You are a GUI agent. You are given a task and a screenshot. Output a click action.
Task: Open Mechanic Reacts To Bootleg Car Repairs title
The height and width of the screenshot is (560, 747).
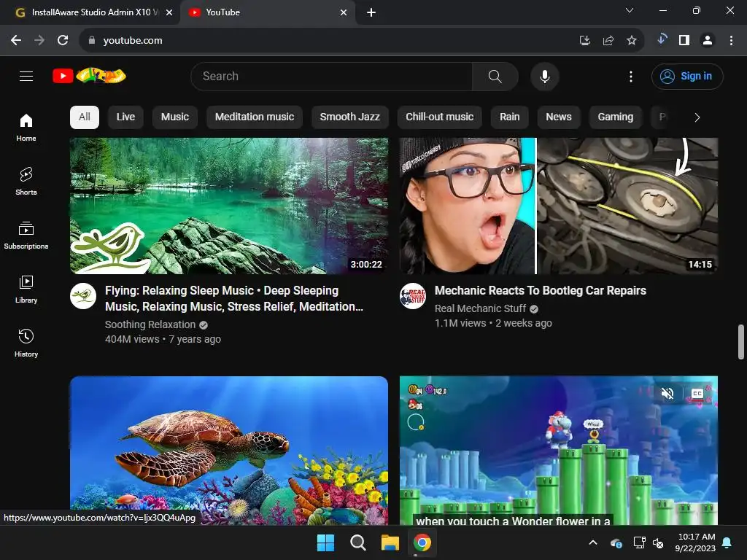click(x=541, y=290)
